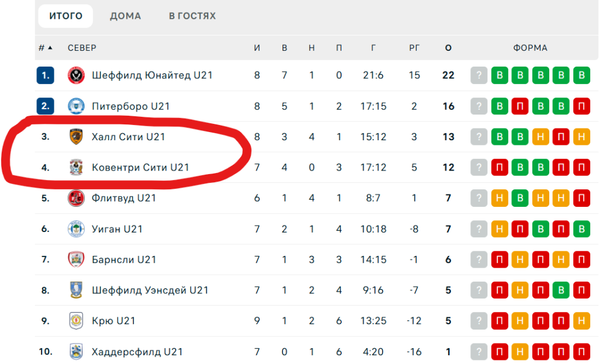
Task: Click the Peterborough U21 club crest
Action: (76, 106)
